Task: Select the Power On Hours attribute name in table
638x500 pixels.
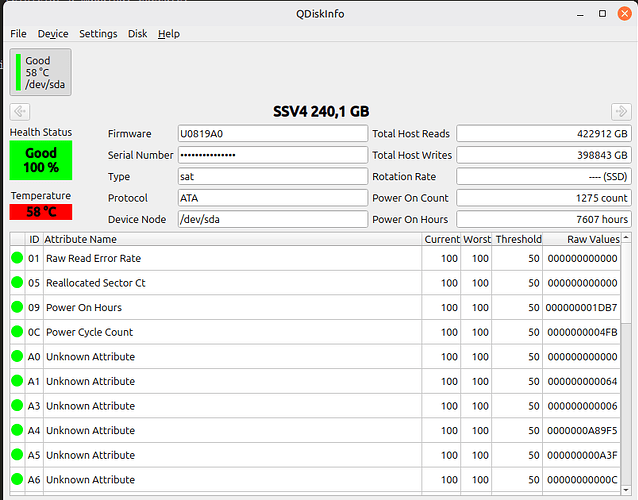Action: 84,308
